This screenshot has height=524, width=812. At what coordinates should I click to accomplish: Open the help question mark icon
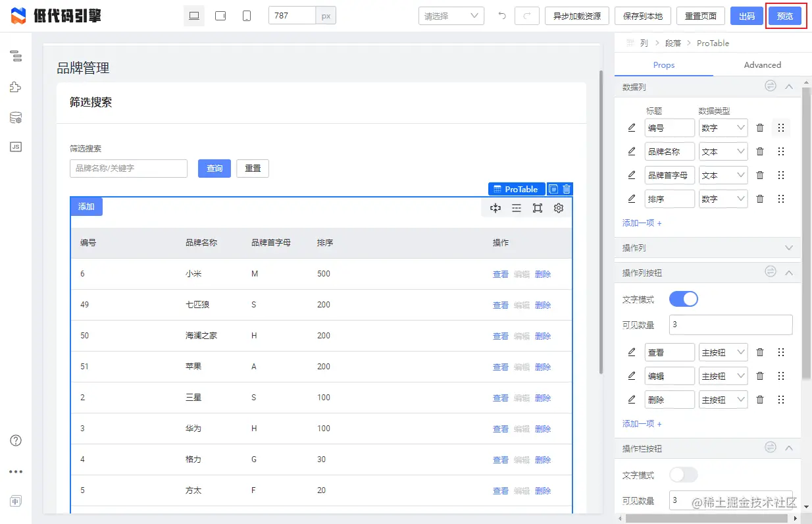tap(16, 440)
